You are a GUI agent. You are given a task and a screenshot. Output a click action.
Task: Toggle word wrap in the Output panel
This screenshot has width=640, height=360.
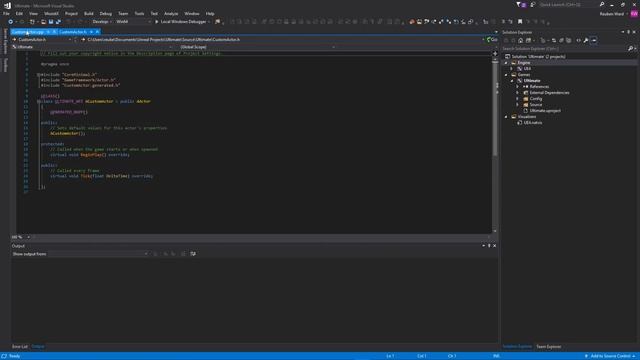[193, 254]
